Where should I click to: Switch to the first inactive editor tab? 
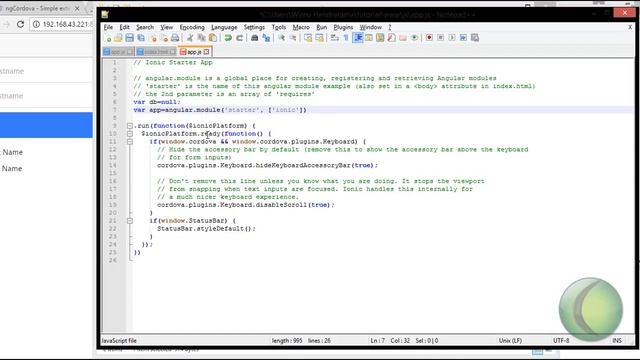tap(118, 52)
